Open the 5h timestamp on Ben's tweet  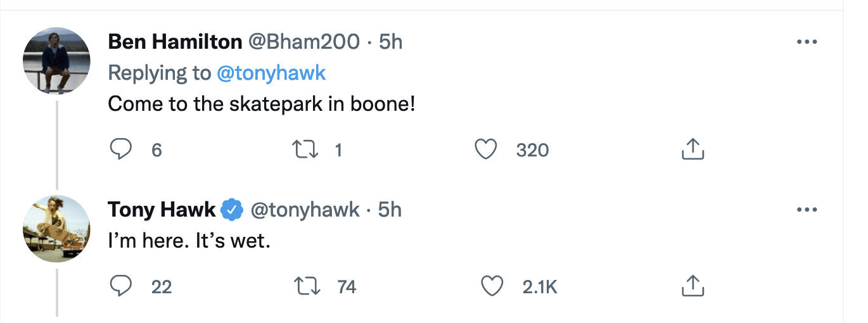click(390, 42)
